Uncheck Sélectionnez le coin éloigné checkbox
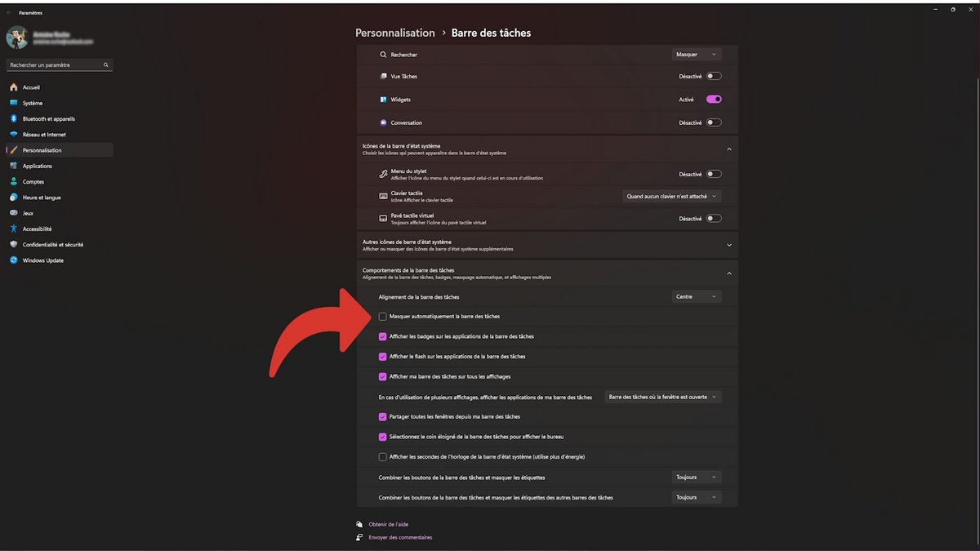The image size is (980, 551). click(383, 437)
